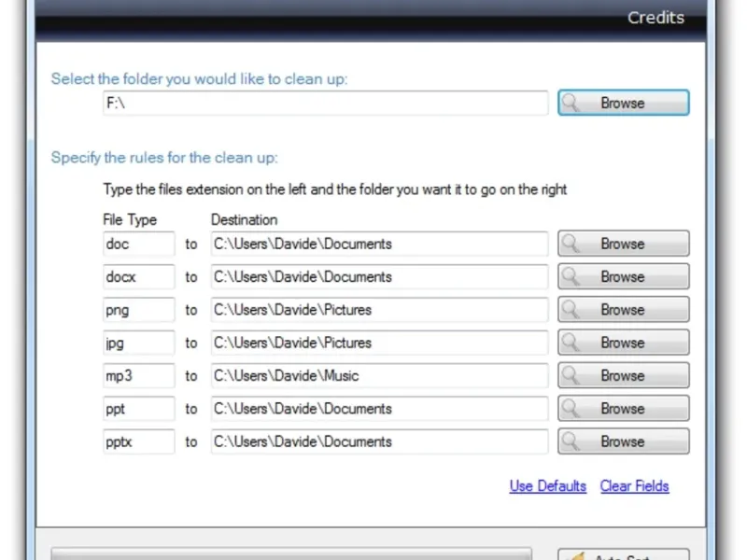Click the Clear Fields link

[635, 485]
